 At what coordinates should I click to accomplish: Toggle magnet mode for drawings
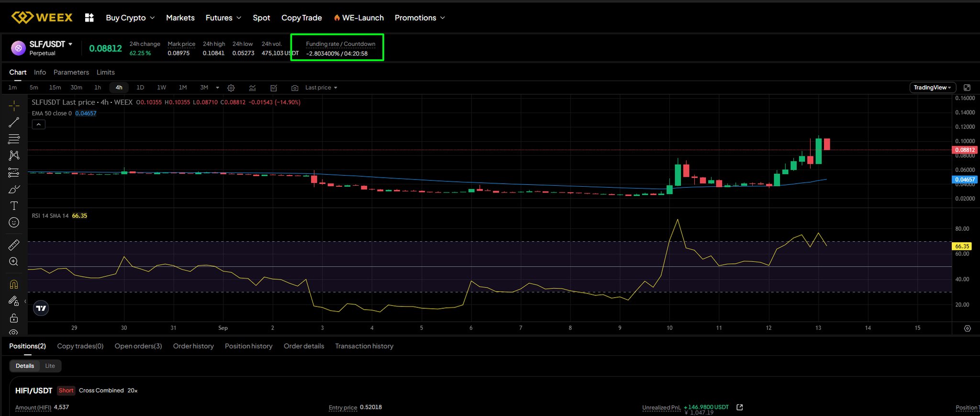pyautogui.click(x=14, y=284)
